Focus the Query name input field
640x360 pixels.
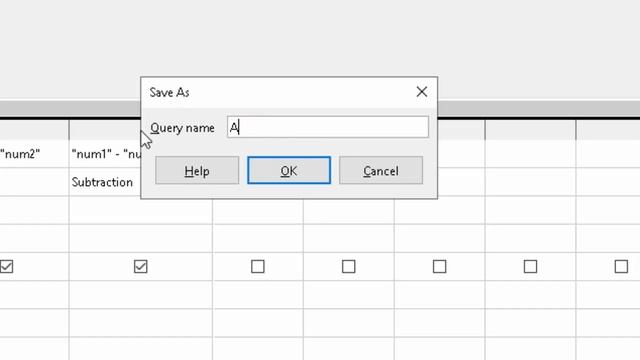[328, 127]
